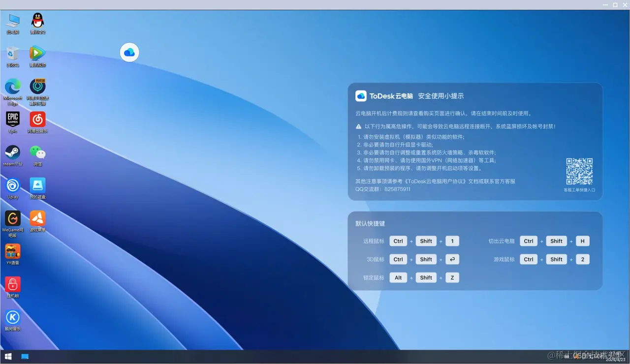Launch 腾讯视频 video player
This screenshot has width=630, height=364.
37,54
